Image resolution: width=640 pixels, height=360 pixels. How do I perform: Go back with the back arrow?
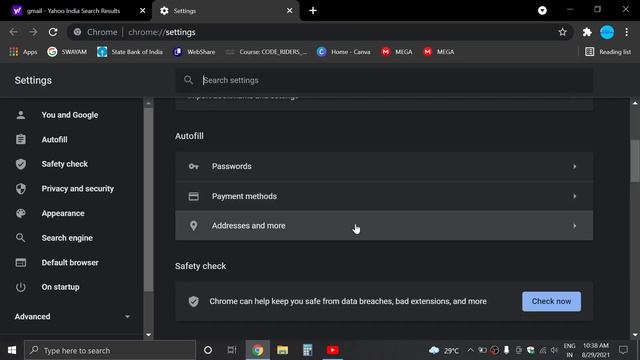point(13,32)
